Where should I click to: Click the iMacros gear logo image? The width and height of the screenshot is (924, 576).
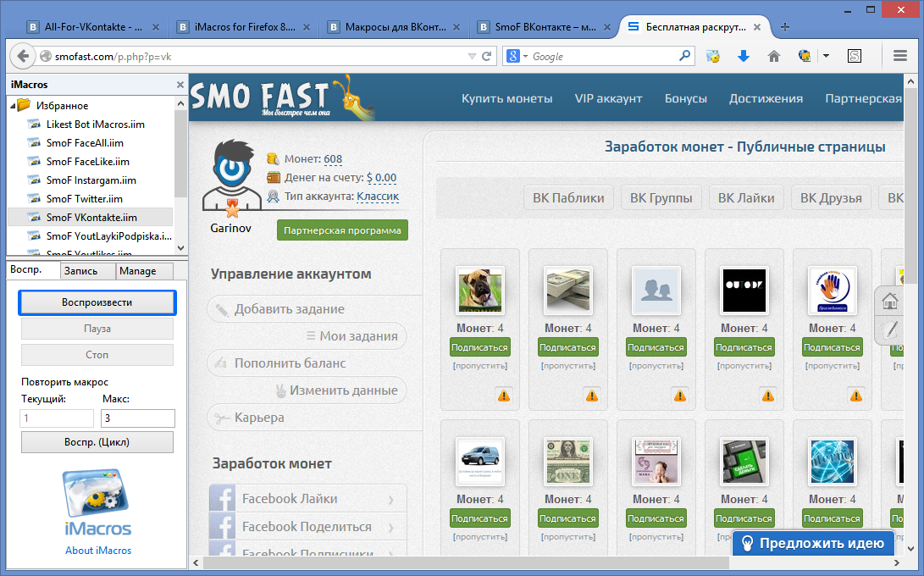click(97, 494)
